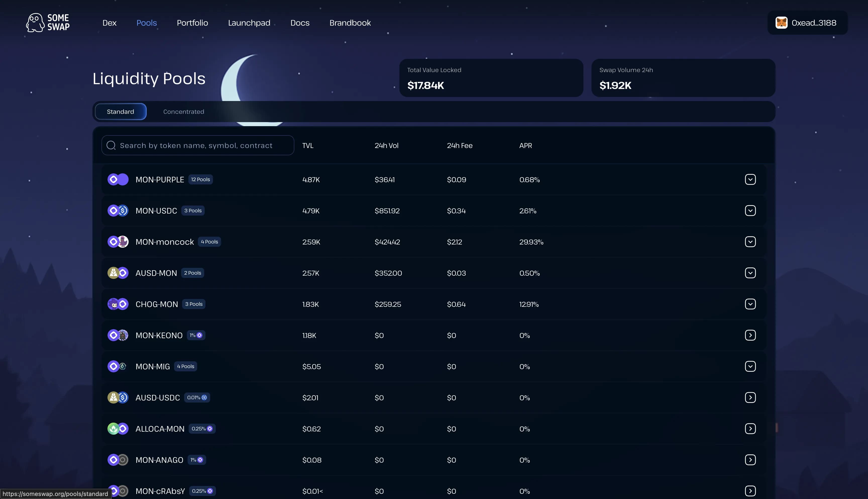Click the MON-USDC token pair icon
This screenshot has width=868, height=499.
click(x=118, y=211)
